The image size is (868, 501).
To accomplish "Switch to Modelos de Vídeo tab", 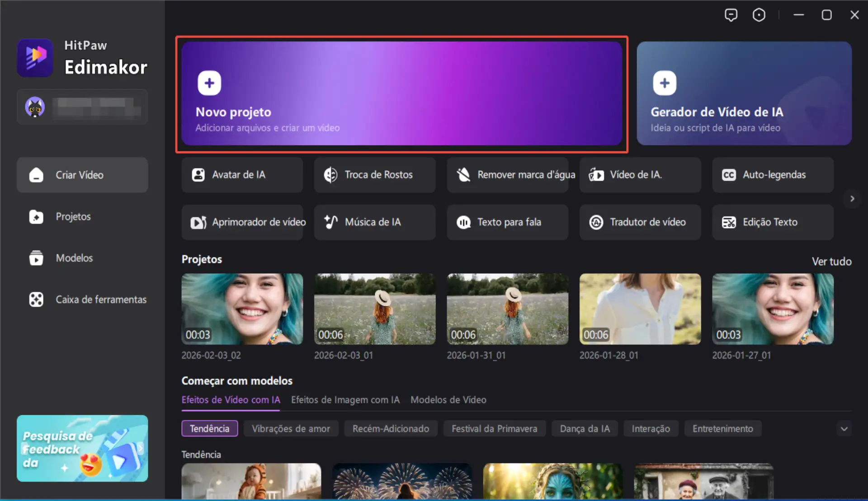I will click(448, 400).
